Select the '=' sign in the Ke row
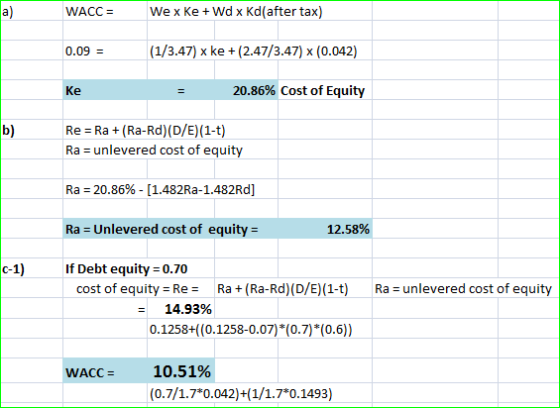The height and width of the screenshot is (408, 560). click(x=181, y=91)
